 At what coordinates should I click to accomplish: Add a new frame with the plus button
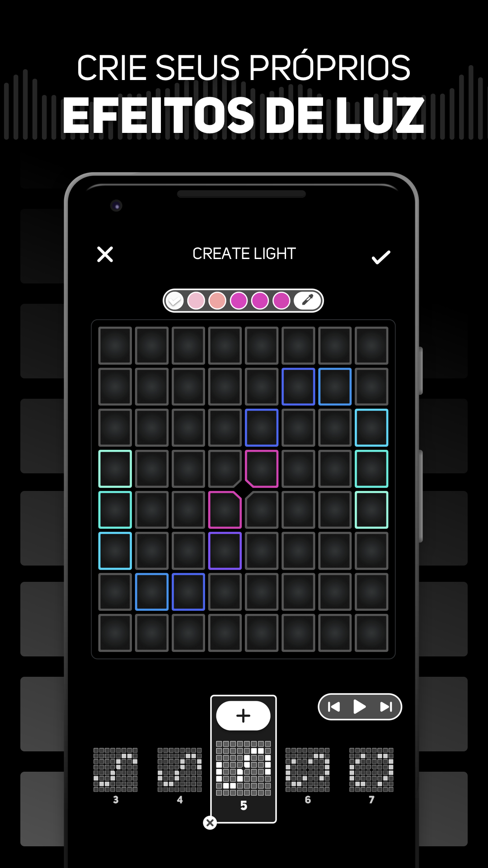tap(243, 716)
